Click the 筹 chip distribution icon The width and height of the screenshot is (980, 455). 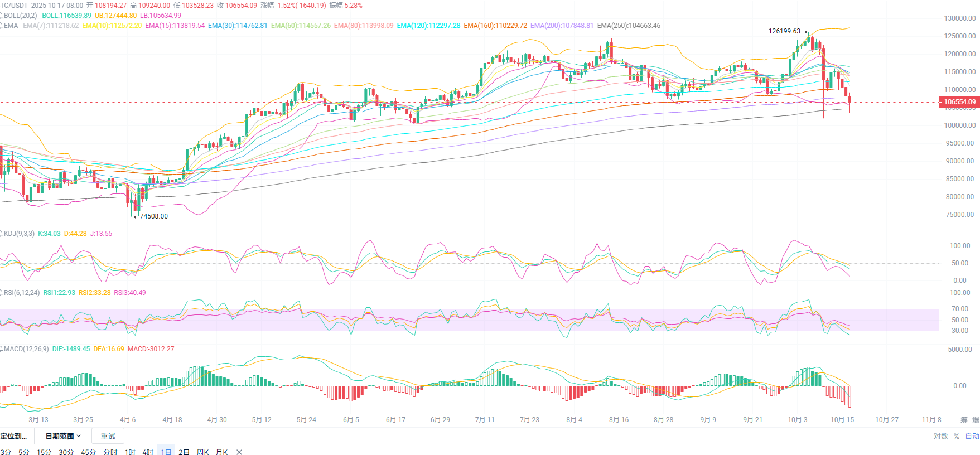[x=964, y=420]
